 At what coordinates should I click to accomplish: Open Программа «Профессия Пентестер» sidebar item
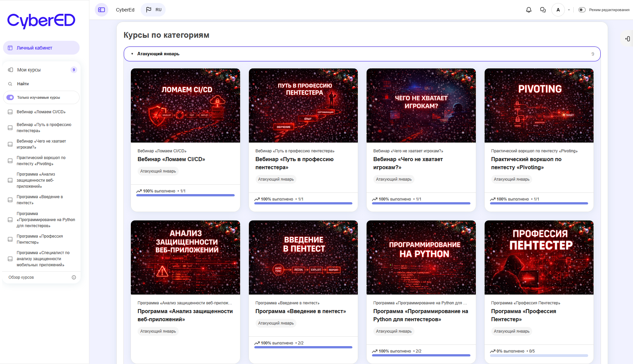coord(39,239)
